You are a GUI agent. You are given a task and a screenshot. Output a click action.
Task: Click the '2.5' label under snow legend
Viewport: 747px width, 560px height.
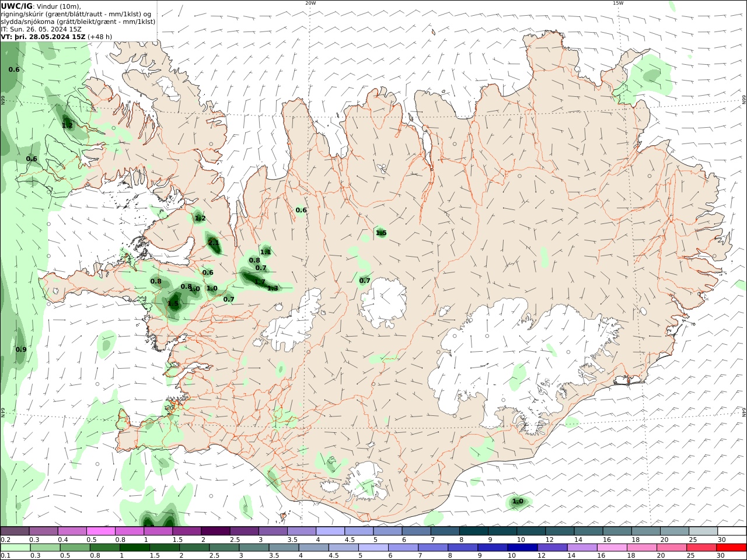(x=235, y=540)
